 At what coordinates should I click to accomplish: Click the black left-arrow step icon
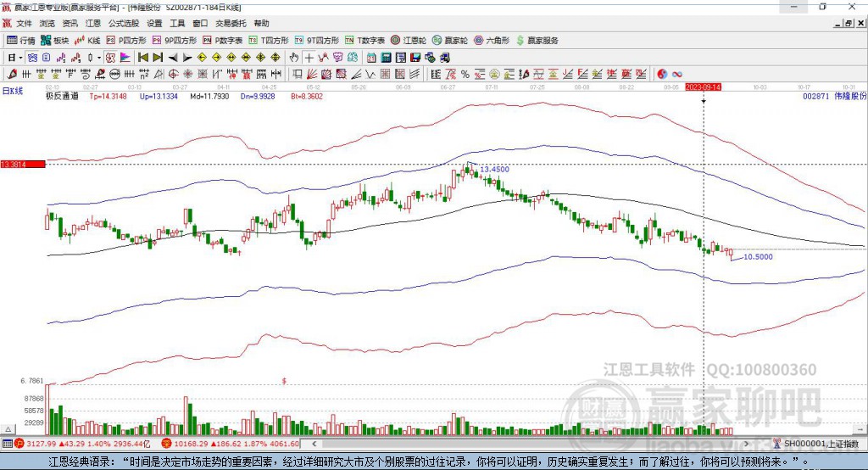173,58
